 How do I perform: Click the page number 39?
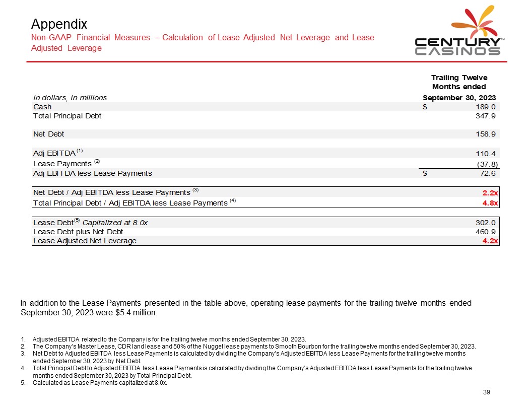(x=487, y=392)
